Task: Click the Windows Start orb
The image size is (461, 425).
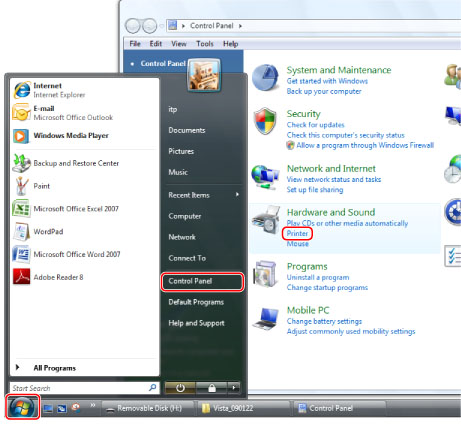Action: point(22,407)
